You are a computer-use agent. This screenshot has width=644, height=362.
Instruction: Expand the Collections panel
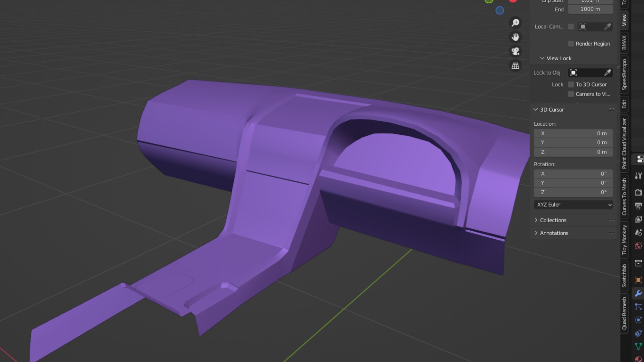click(x=553, y=220)
